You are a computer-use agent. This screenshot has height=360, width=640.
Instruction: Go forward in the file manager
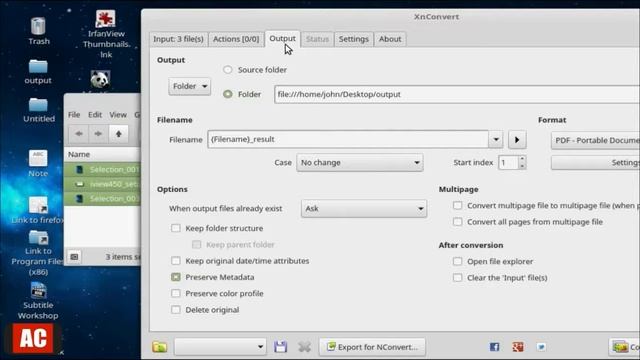click(98, 134)
